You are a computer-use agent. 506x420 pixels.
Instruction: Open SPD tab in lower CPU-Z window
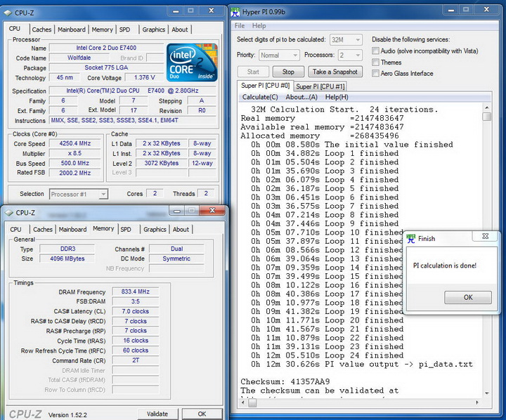point(126,230)
